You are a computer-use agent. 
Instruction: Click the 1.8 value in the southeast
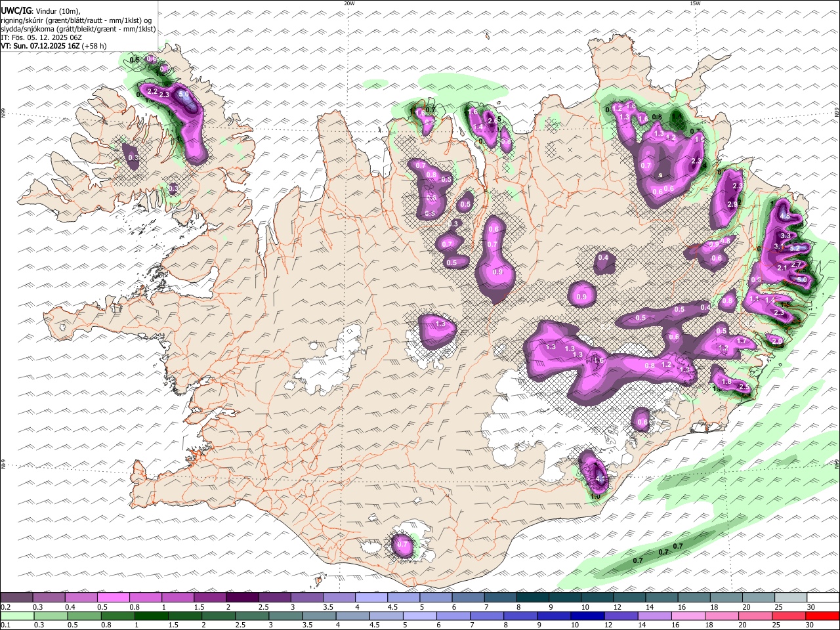726,382
